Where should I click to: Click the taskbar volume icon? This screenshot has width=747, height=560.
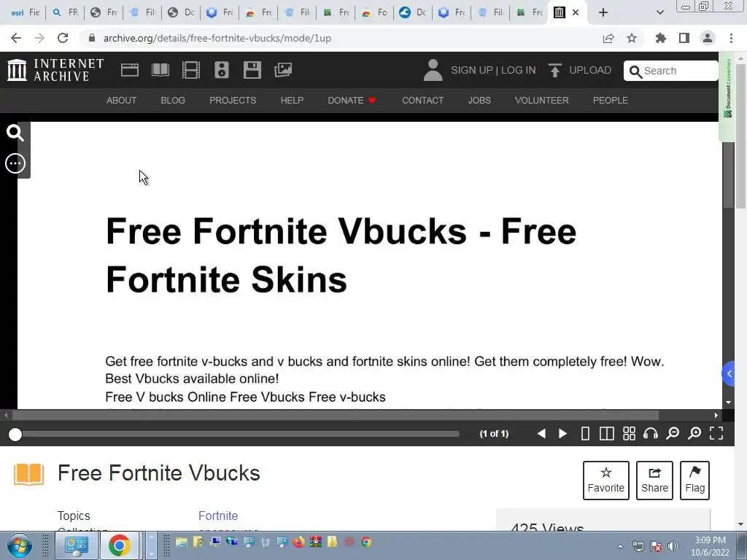point(673,546)
